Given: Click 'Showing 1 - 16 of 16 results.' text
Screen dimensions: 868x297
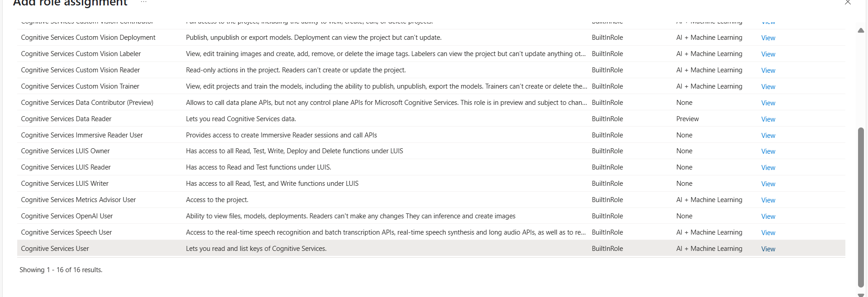Looking at the screenshot, I should click(x=61, y=270).
